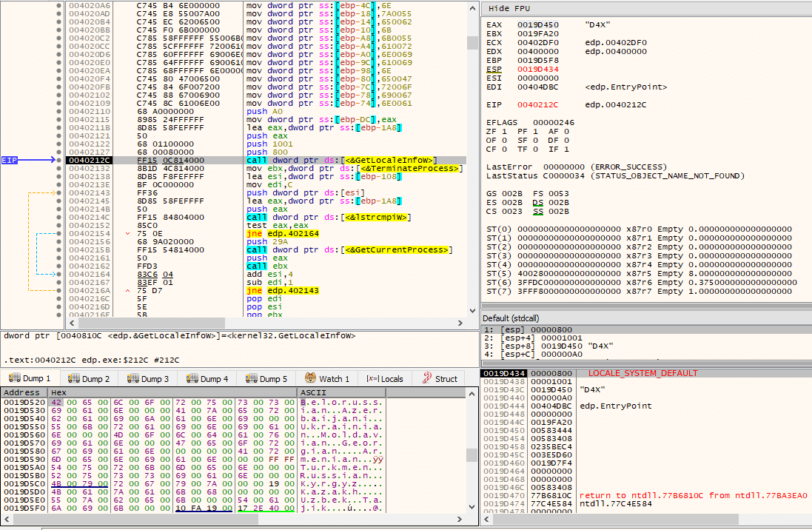
Task: Click the Hide FPU button
Action: pos(509,8)
